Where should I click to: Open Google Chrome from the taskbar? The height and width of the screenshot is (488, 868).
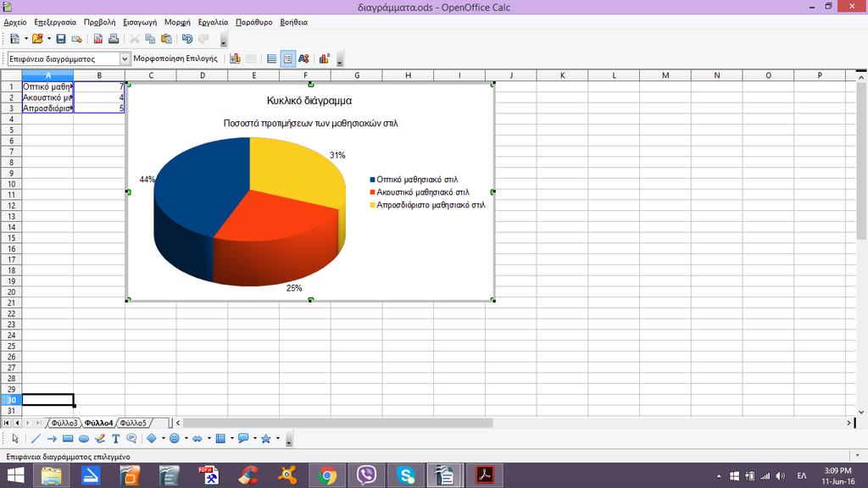[327, 475]
